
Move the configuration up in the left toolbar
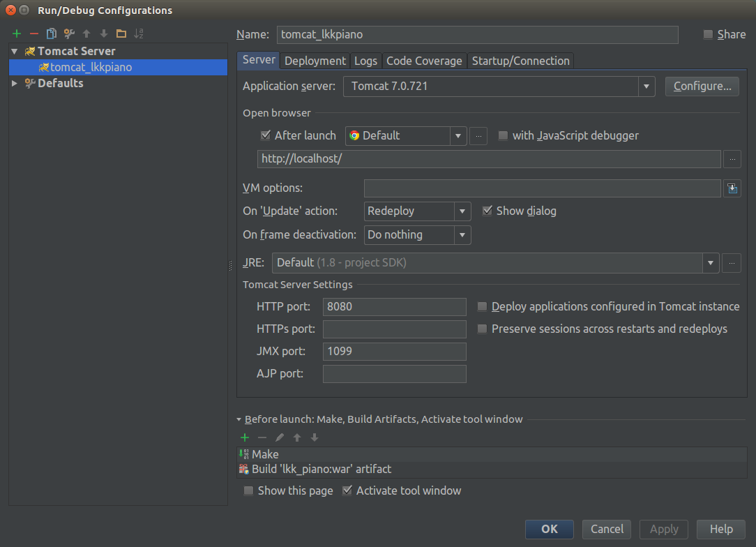coord(86,33)
